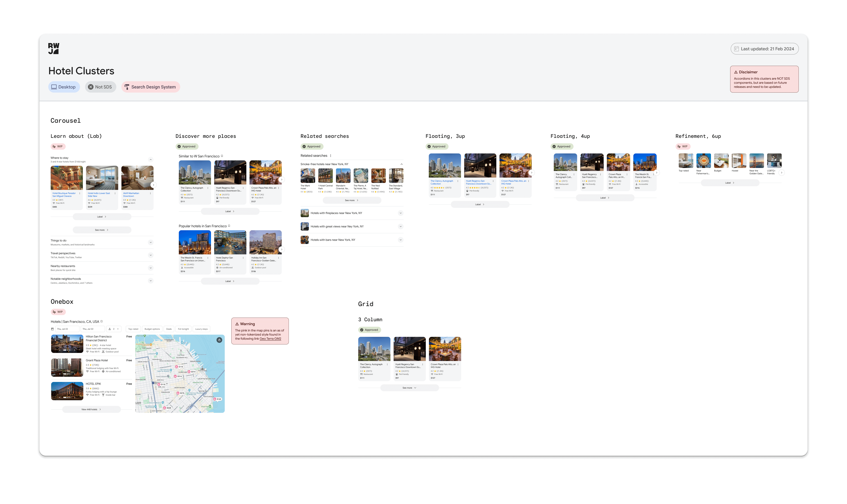Click next arrow on Popular hotels carousel
Image resolution: width=847 pixels, height=504 pixels.
click(x=281, y=249)
